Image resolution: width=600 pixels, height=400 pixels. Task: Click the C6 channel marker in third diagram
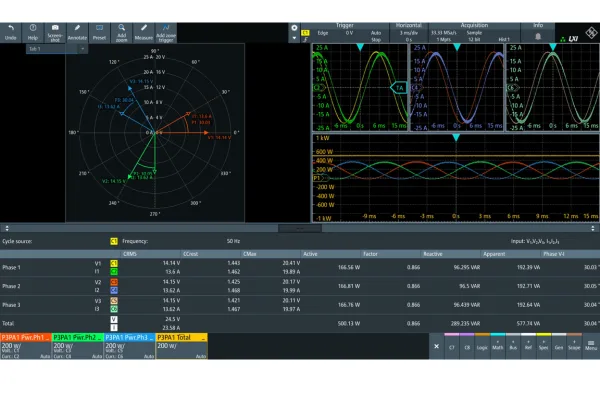coord(513,88)
